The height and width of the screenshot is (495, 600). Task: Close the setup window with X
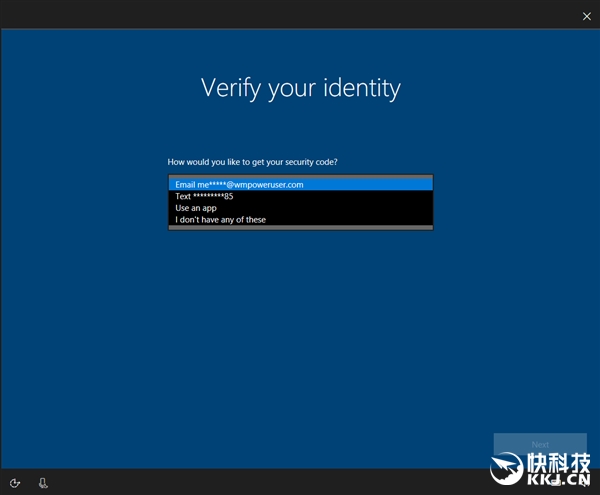[x=586, y=15]
